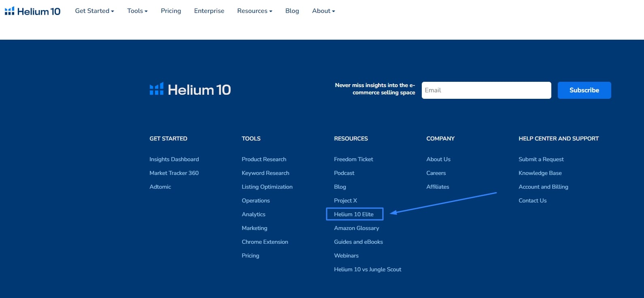Focus the Email input field
Image resolution: width=644 pixels, height=298 pixels.
tap(486, 90)
